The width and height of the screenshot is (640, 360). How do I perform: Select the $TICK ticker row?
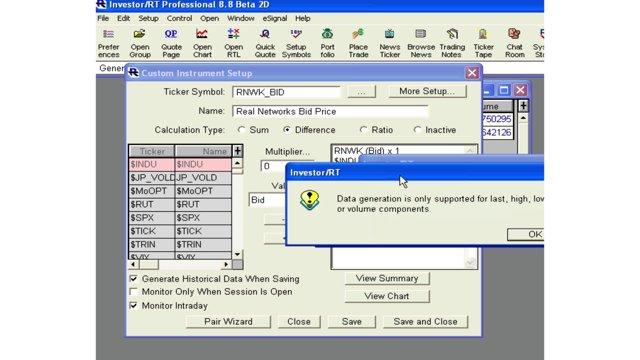(180, 231)
